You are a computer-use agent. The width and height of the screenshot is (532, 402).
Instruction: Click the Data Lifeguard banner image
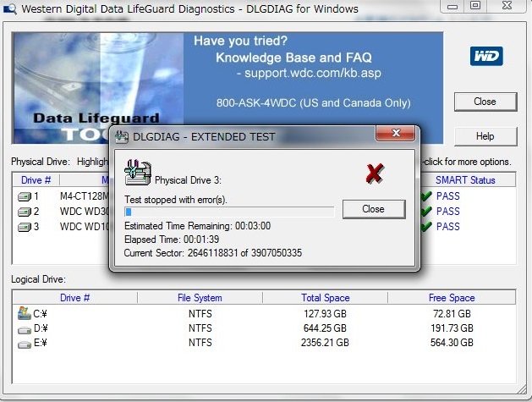click(98, 88)
